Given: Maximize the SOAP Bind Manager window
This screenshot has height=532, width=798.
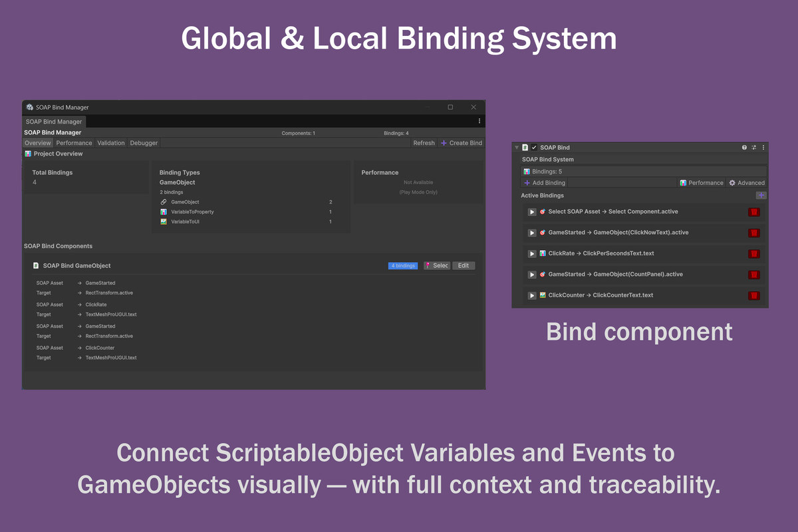Looking at the screenshot, I should pyautogui.click(x=450, y=107).
